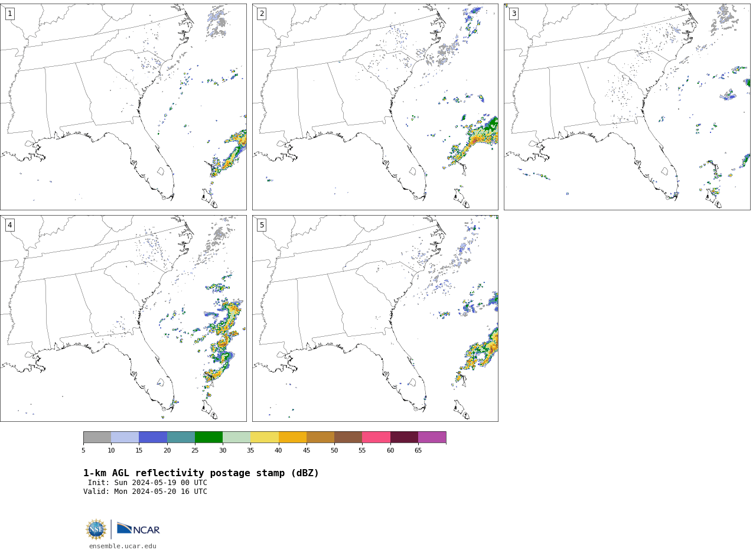Click the pink 55-60 dBZ swatch

376,437
